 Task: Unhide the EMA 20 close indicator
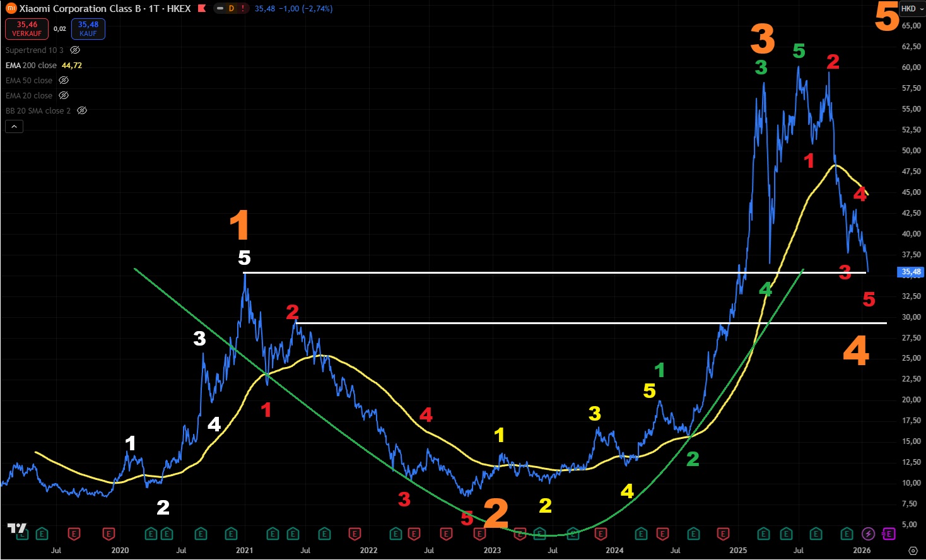click(x=64, y=95)
